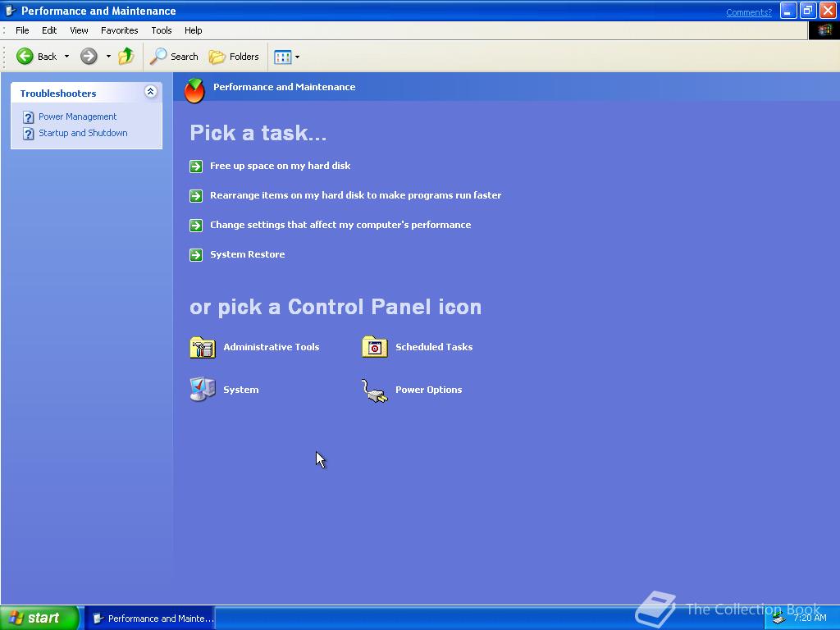Open the Edit menu
Image resolution: width=840 pixels, height=630 pixels.
click(x=49, y=30)
